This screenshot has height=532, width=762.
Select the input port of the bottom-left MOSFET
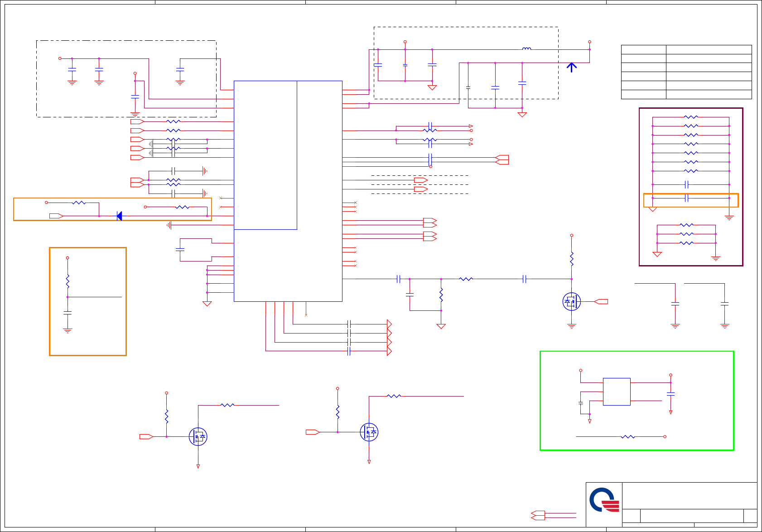point(146,436)
